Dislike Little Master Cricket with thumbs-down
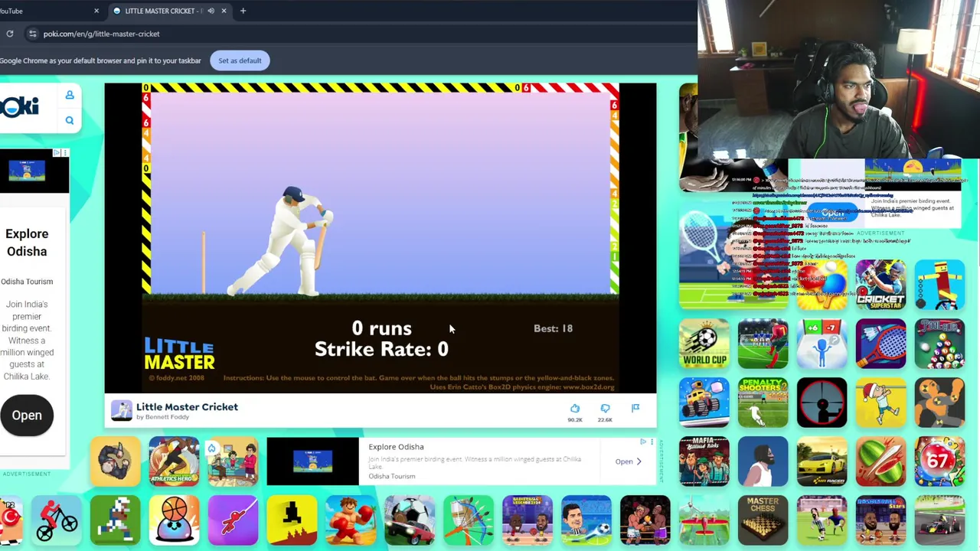Screen dimensions: 980x551 (x=605, y=409)
